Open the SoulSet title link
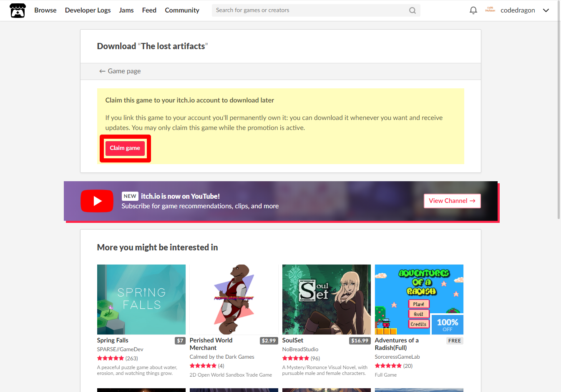 coord(293,340)
